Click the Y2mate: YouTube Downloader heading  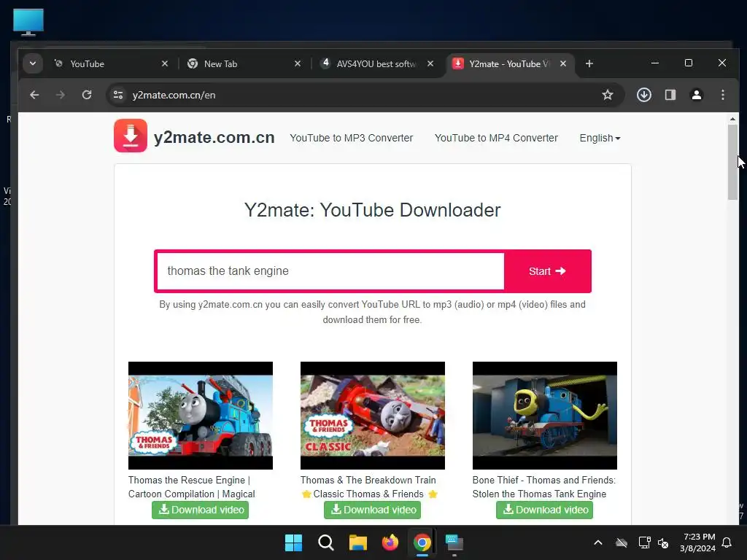[x=373, y=210]
